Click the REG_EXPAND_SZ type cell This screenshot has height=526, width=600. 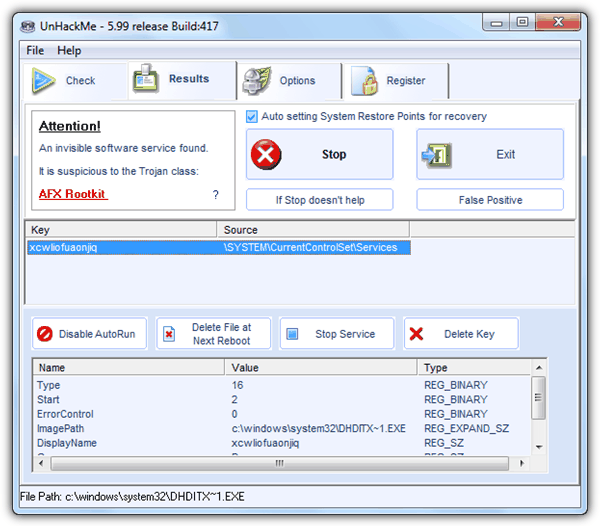(x=466, y=428)
